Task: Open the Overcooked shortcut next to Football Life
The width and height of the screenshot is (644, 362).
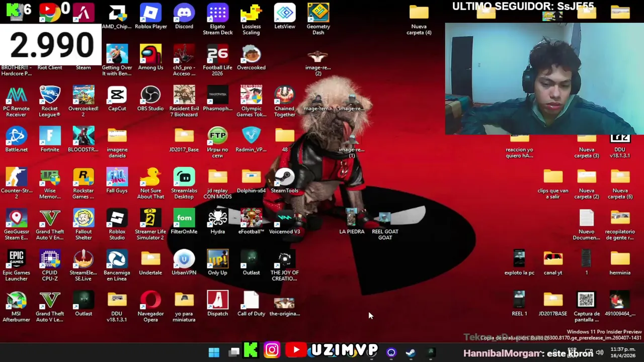Action: (251, 57)
